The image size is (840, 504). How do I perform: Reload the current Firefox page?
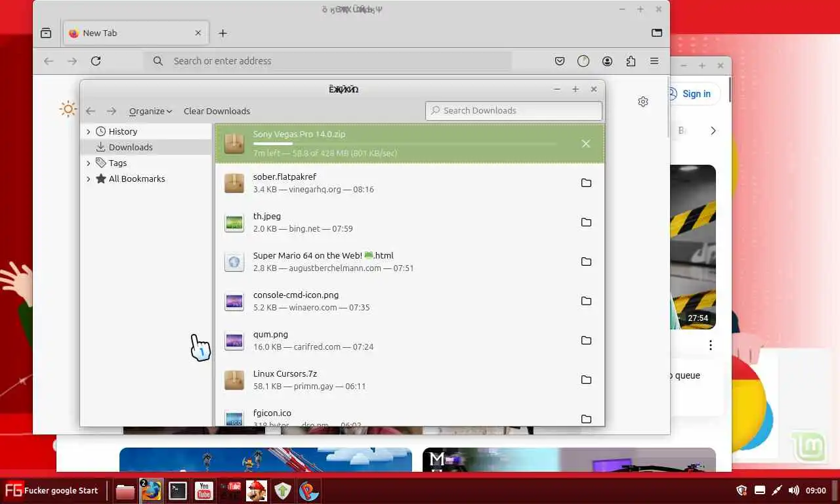click(96, 61)
